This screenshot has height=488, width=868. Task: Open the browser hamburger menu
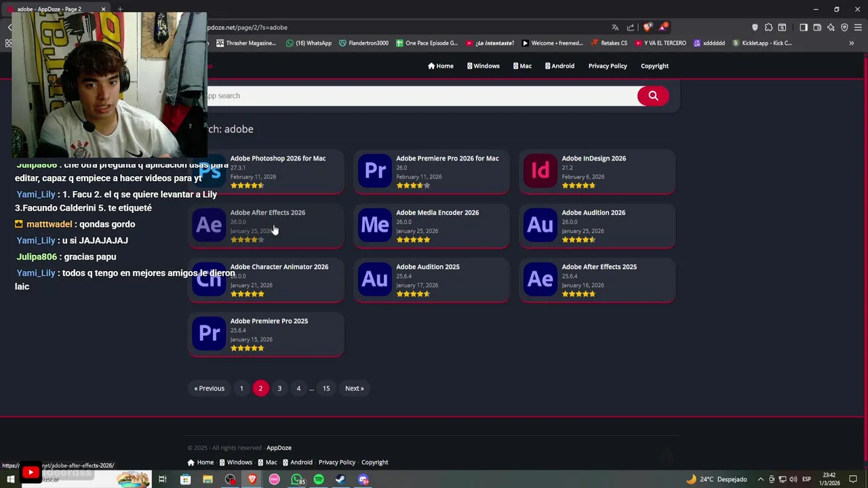(x=858, y=27)
